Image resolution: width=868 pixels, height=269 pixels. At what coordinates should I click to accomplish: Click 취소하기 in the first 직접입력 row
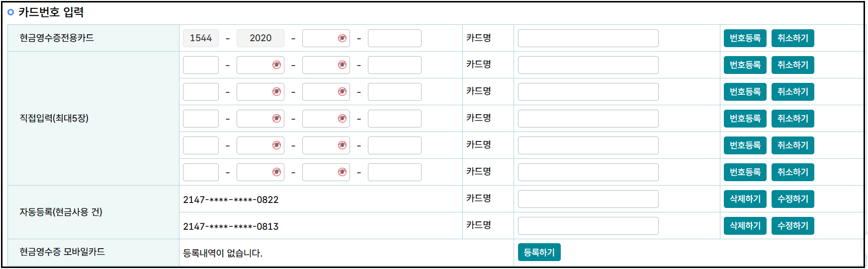792,65
